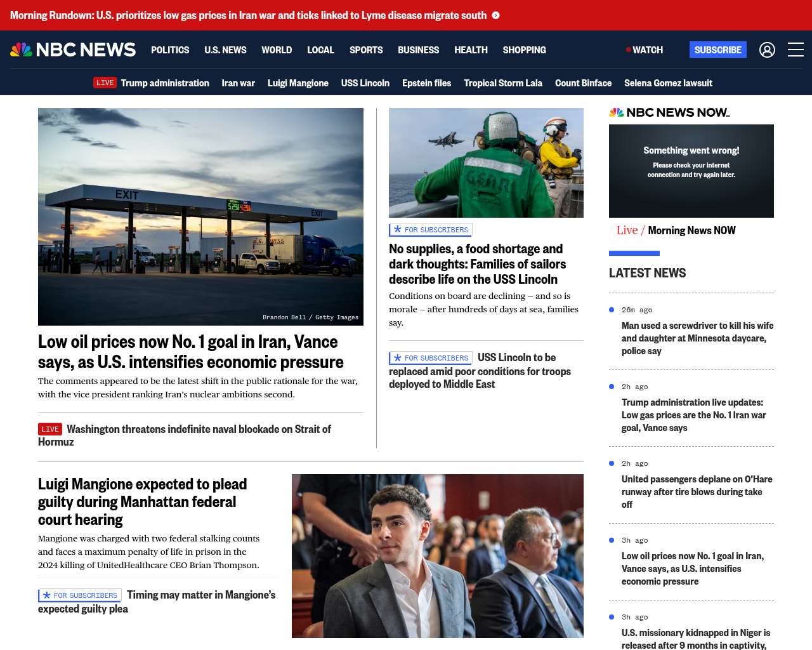Image resolution: width=812 pixels, height=650 pixels.
Task: Open the gas station lead story image
Action: click(x=200, y=216)
